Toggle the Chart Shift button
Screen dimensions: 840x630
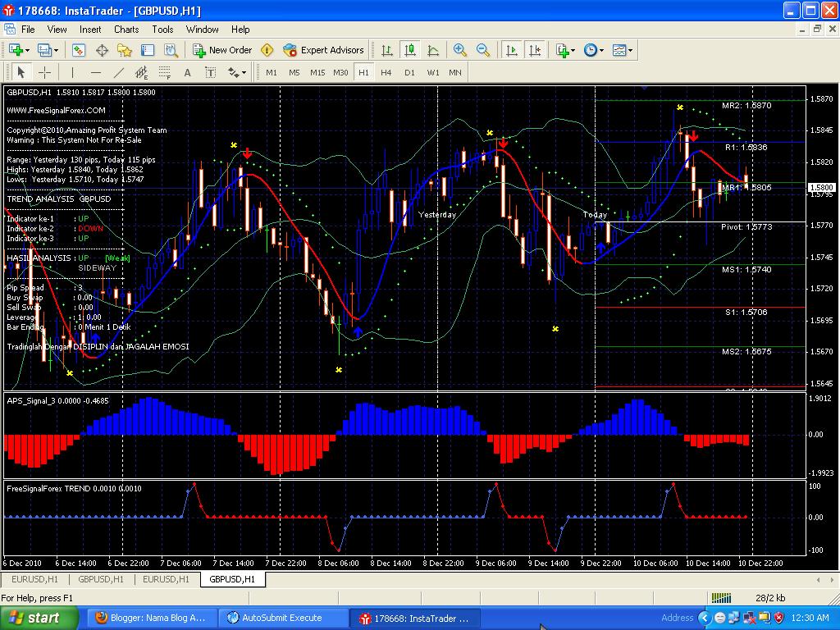[535, 50]
